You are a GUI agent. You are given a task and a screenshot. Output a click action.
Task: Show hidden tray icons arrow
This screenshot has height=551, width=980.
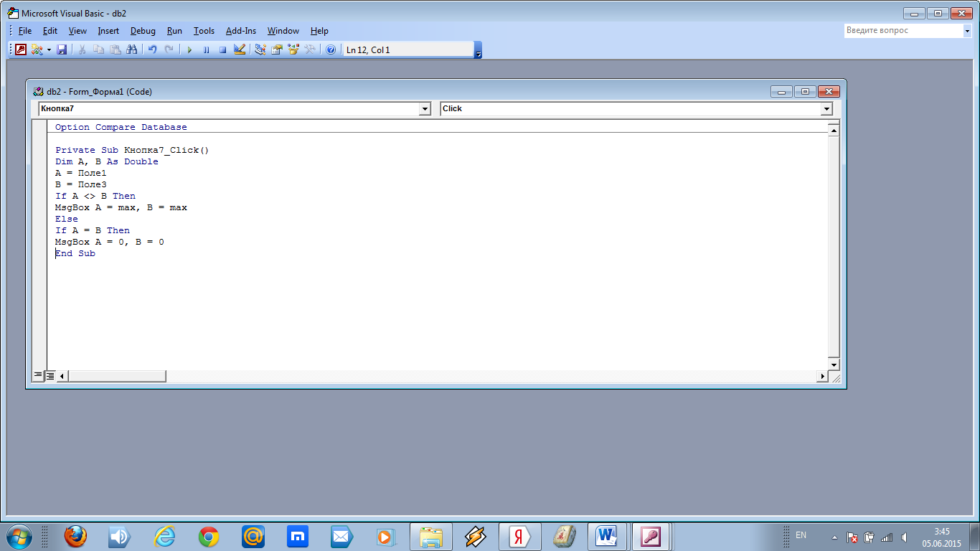834,537
